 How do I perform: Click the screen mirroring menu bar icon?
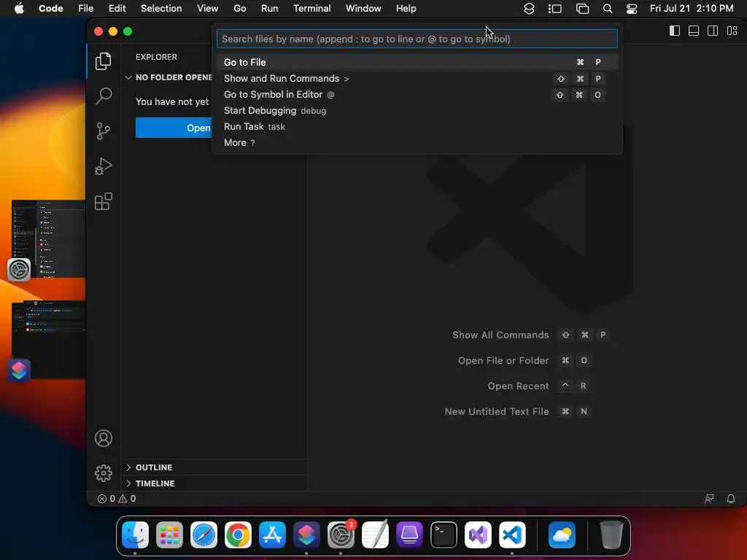(x=582, y=9)
